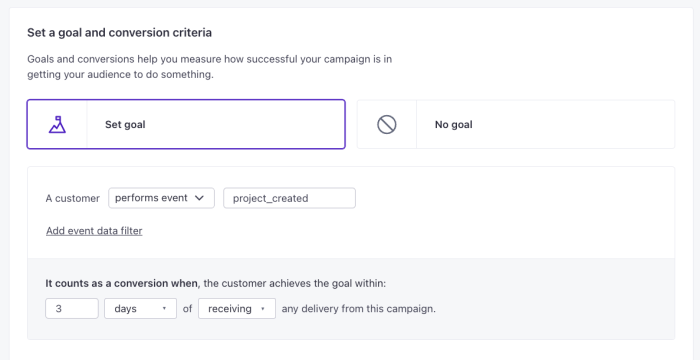
Task: Click the "A customer" label
Action: click(x=73, y=198)
